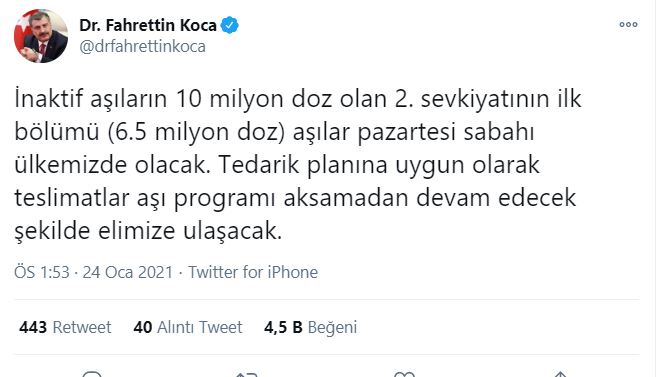This screenshot has width=656, height=377.
Task: Click the tweet's first line about İnaktif aşıların
Action: pos(298,99)
